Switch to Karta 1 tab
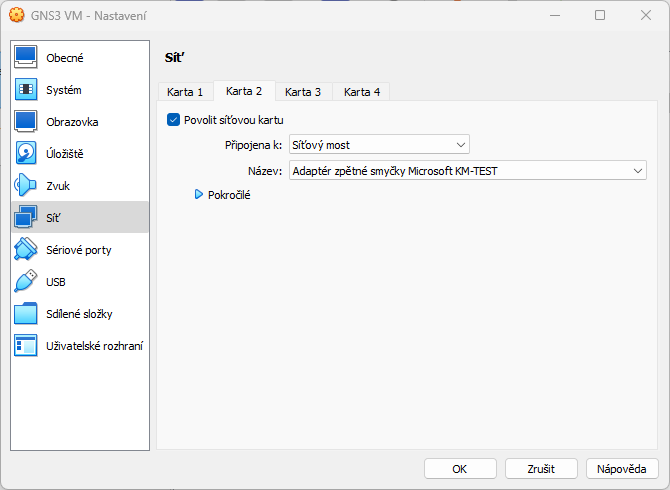Image resolution: width=670 pixels, height=490 pixels. click(185, 92)
